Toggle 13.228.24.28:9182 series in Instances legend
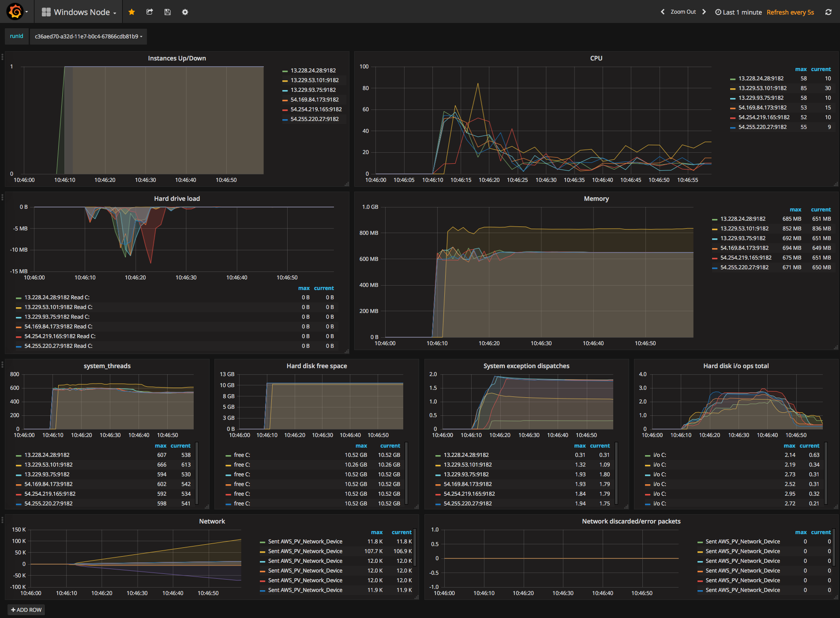 (x=313, y=71)
